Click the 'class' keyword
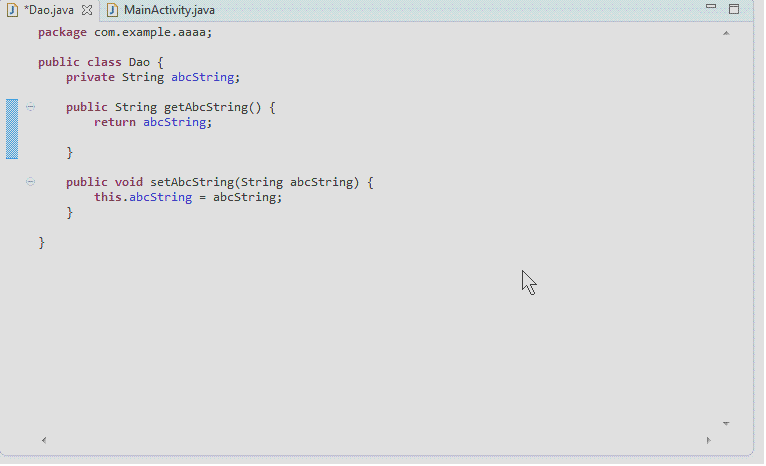766x466 pixels. click(x=105, y=62)
